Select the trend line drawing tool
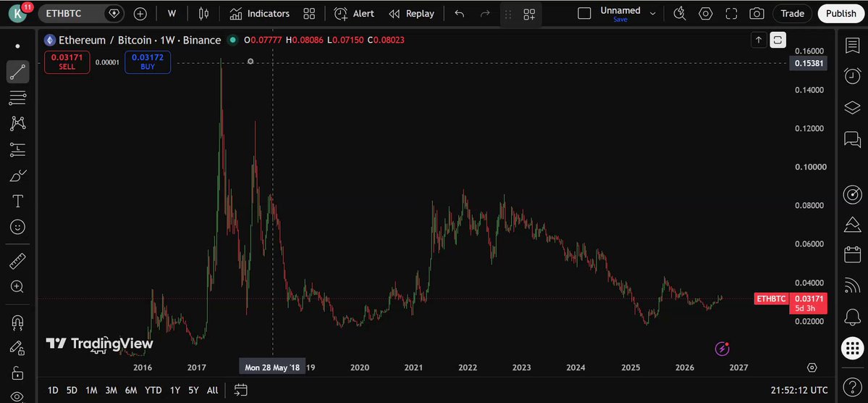The width and height of the screenshot is (868, 403). click(x=17, y=72)
